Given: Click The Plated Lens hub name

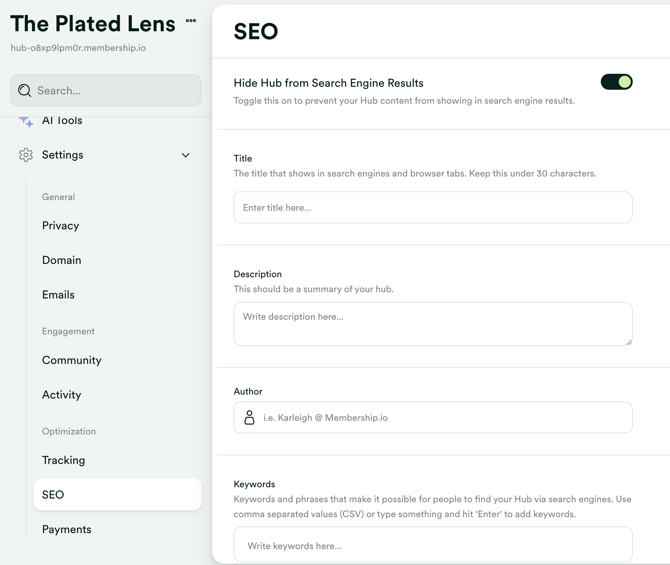Looking at the screenshot, I should [93, 24].
